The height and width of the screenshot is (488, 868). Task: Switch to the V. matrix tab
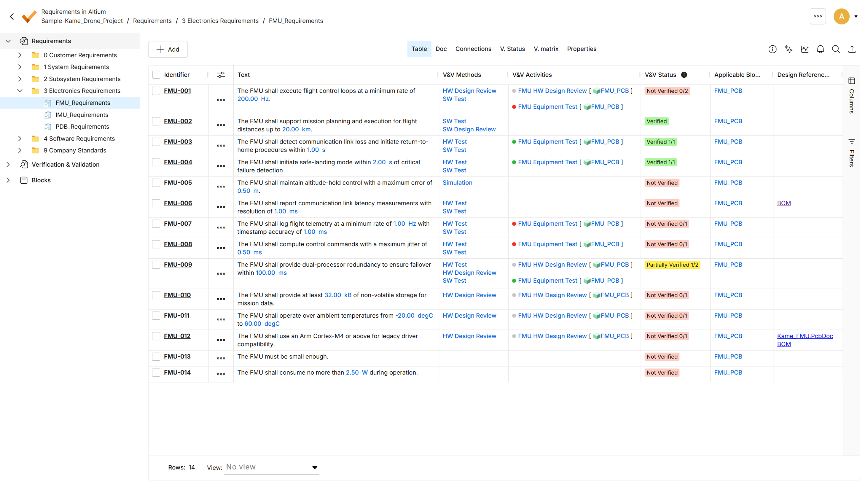(x=546, y=49)
